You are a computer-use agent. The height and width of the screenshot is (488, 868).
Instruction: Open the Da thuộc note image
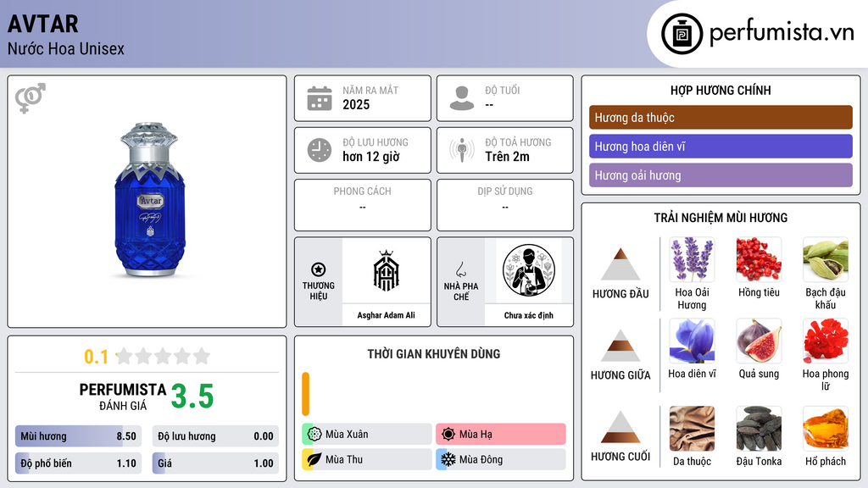692,429
